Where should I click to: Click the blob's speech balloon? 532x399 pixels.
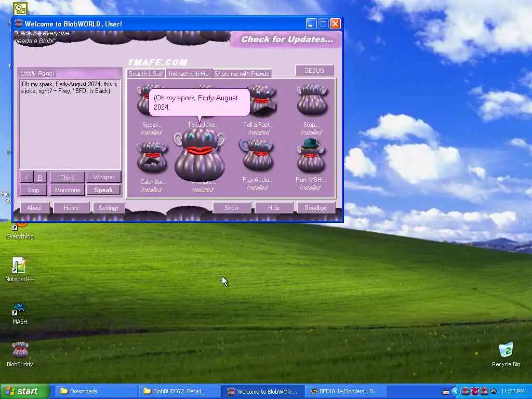[x=199, y=102]
